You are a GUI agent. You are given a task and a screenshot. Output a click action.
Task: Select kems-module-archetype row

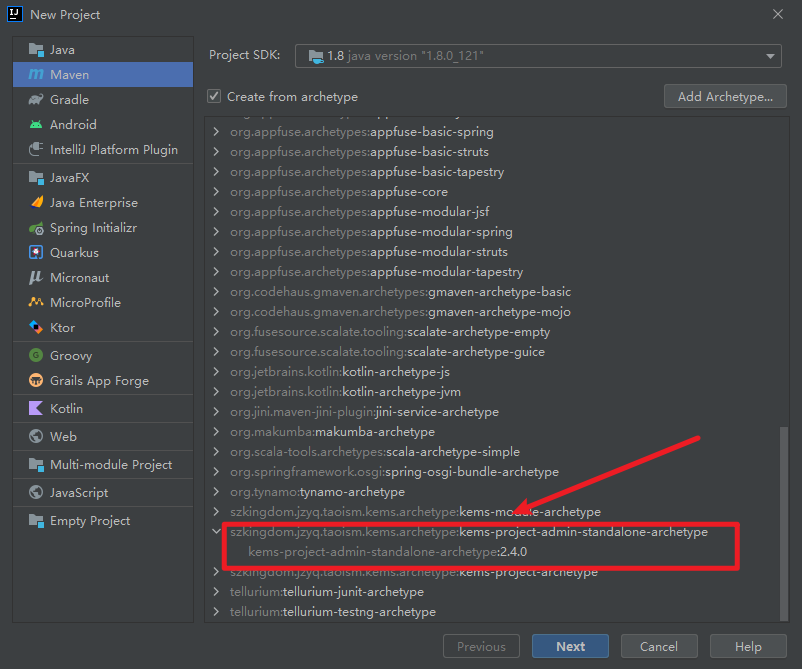coord(415,512)
